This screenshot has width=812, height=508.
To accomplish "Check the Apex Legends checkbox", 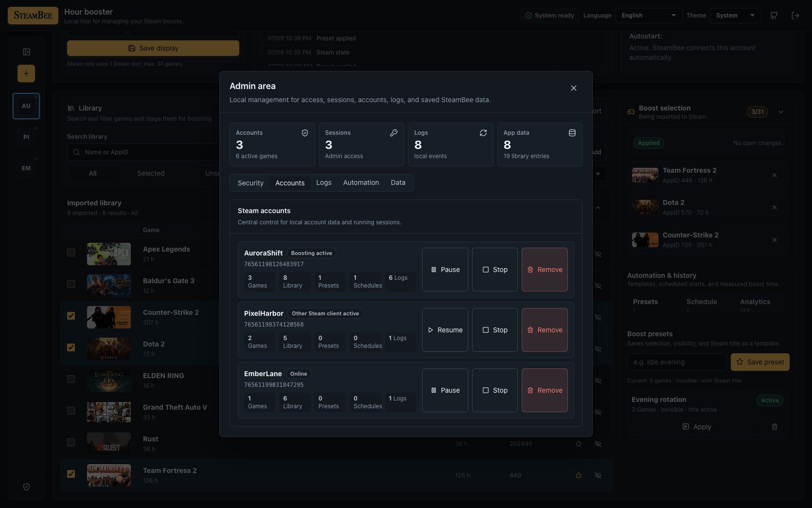I will 71,253.
